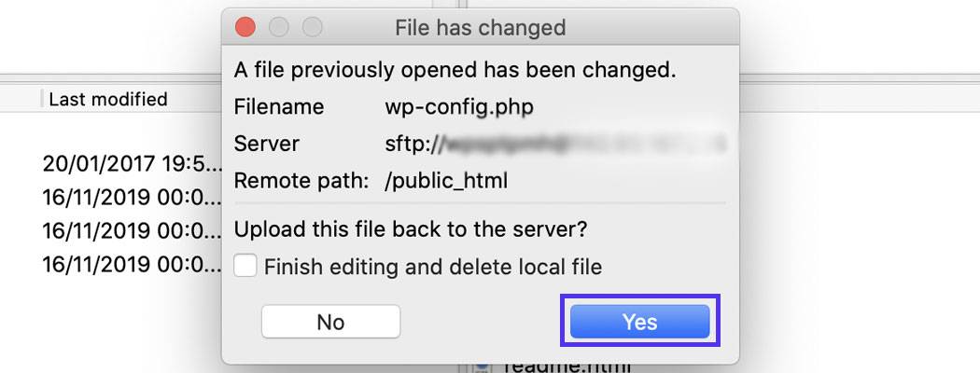Viewport: 980px width, 373px height.
Task: Click the Upload this file back question
Action: (x=417, y=228)
